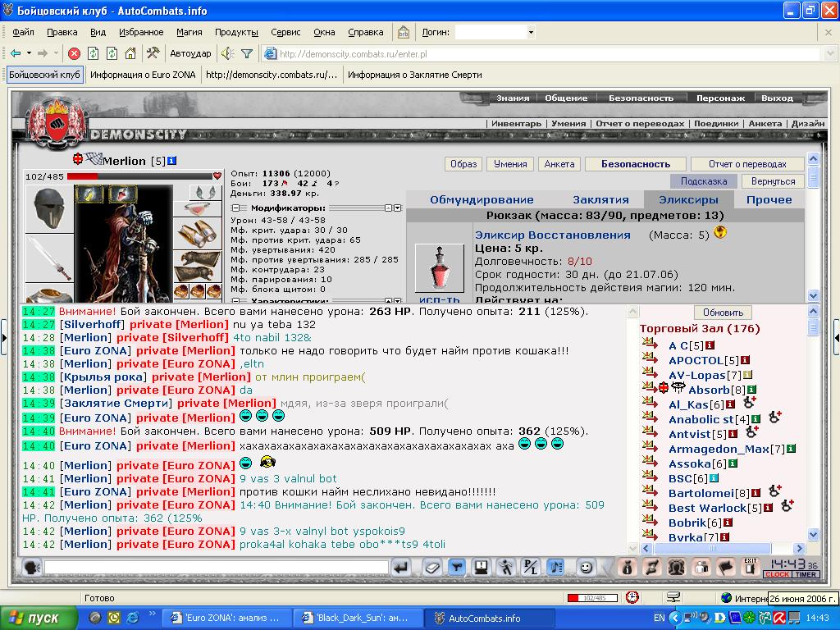Go back with the blue arrow
This screenshot has width=840, height=630.
click(x=16, y=53)
